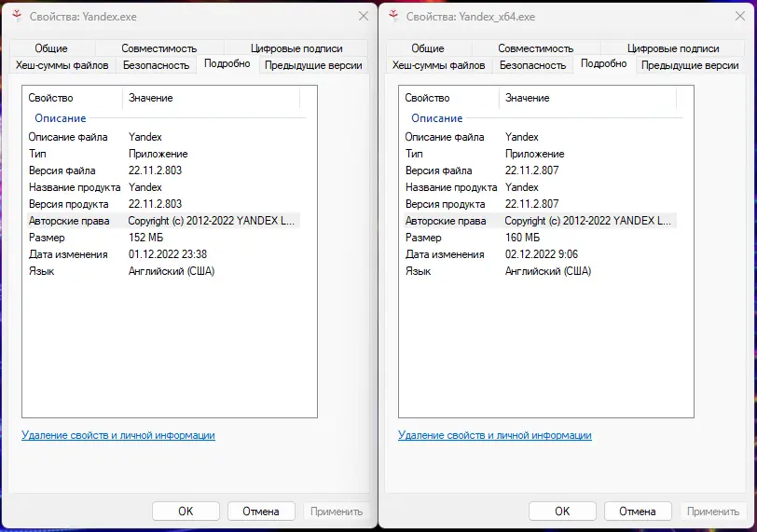Open the "Общие" tab in the Yandex.exe window
Viewport: 757px width, 532px height.
click(x=51, y=48)
